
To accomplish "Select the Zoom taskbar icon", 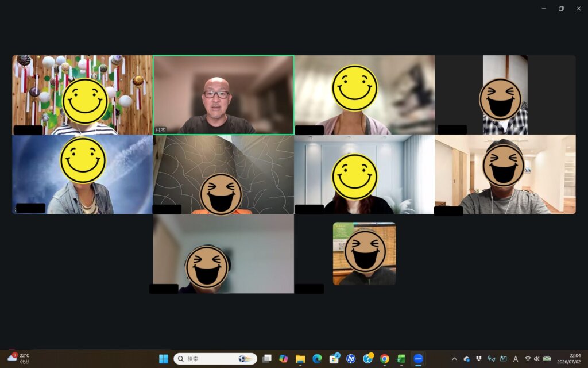I will coord(418,359).
